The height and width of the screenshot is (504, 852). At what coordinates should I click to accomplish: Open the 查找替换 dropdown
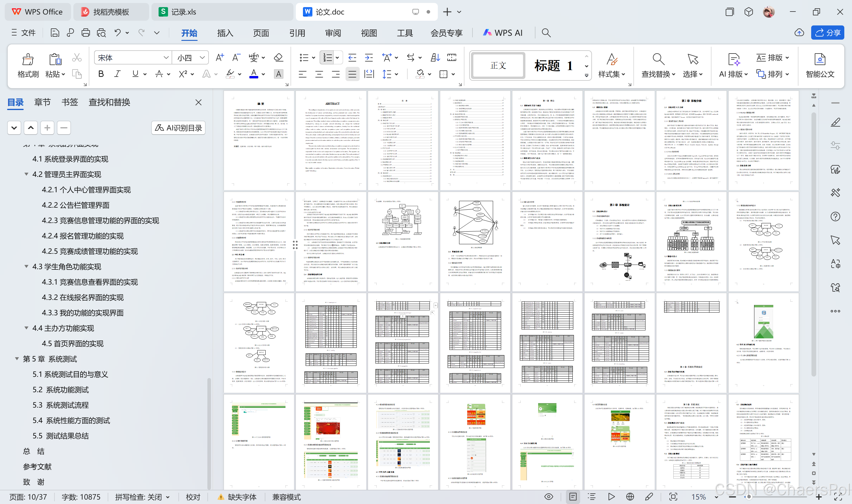pos(658,74)
